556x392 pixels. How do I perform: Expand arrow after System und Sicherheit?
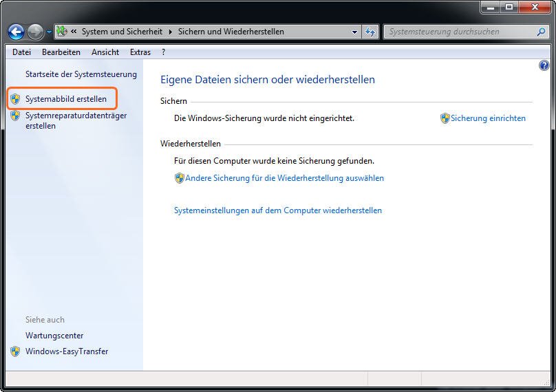coord(171,32)
